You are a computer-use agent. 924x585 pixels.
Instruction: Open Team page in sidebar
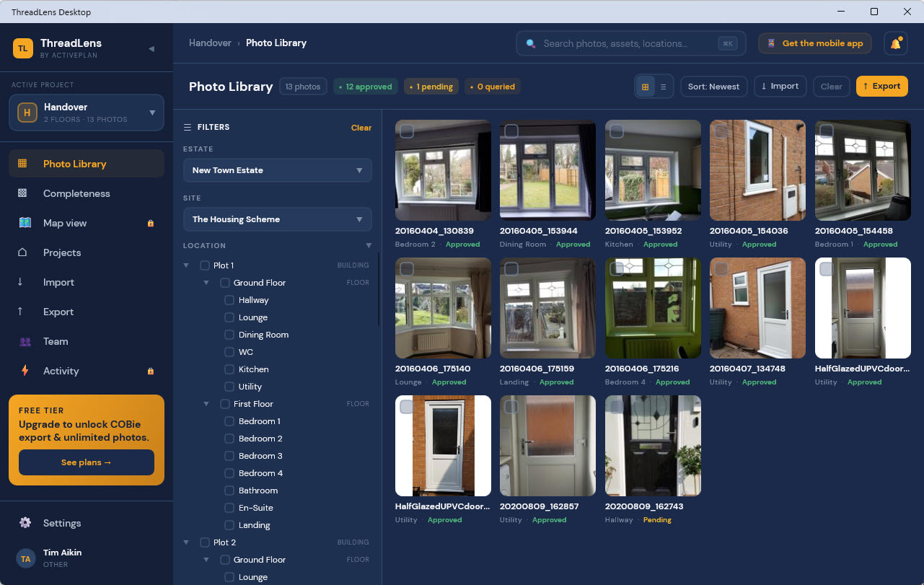tap(87, 341)
